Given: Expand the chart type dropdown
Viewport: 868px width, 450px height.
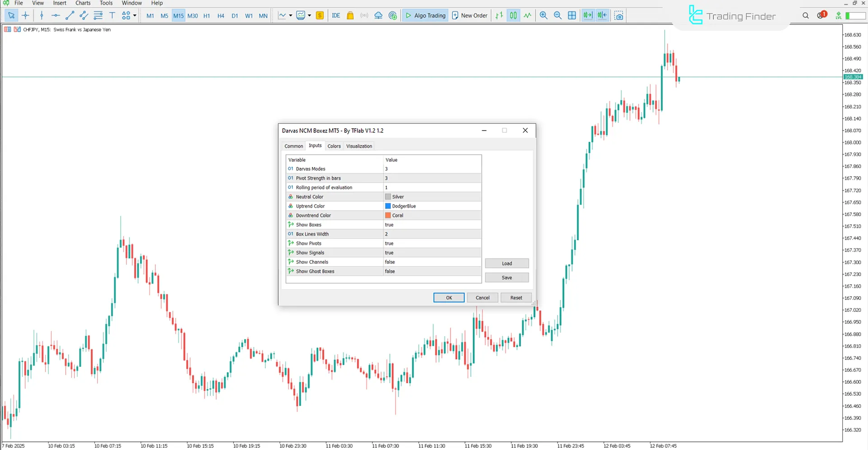Looking at the screenshot, I should (291, 15).
